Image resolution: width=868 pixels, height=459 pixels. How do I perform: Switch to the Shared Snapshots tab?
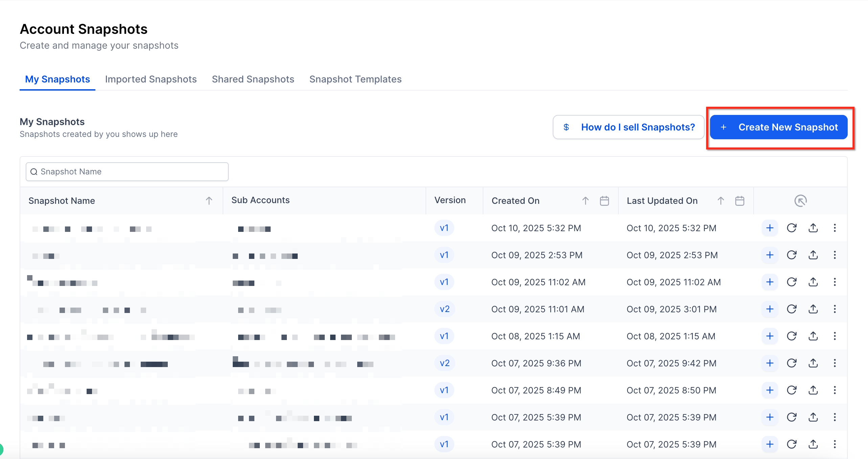(253, 79)
